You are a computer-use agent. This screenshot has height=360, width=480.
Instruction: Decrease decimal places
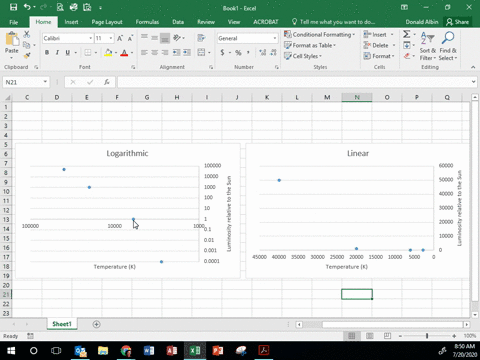tap(273, 53)
